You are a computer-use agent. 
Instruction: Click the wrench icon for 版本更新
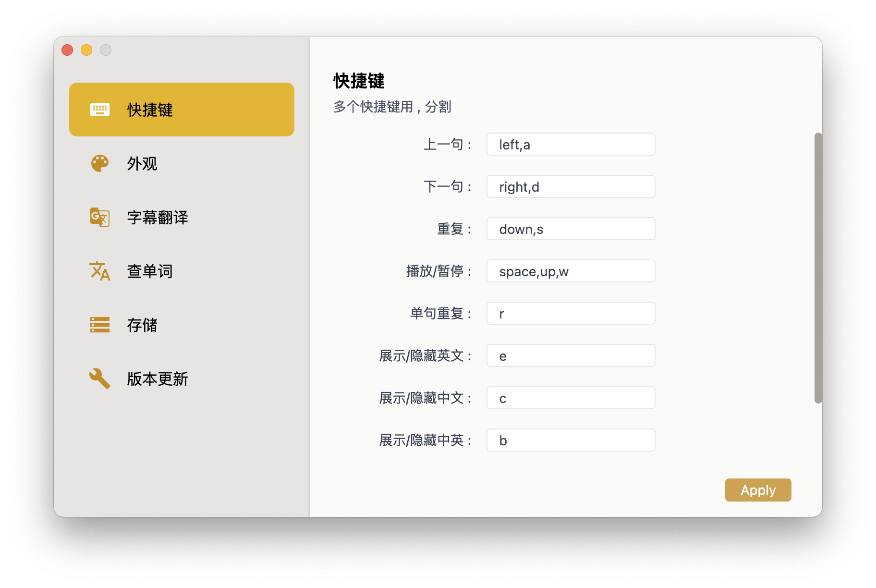point(100,379)
